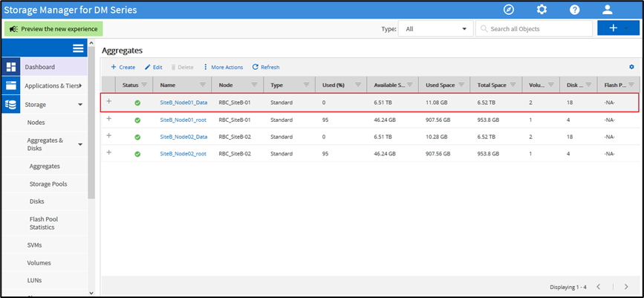Toggle the hamburger menu in sidebar

78,48
